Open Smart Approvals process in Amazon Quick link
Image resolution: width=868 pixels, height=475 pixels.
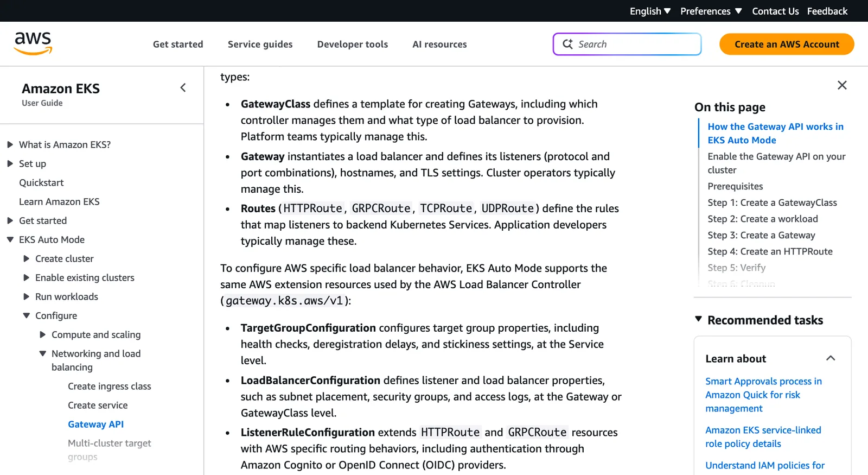[x=763, y=395]
